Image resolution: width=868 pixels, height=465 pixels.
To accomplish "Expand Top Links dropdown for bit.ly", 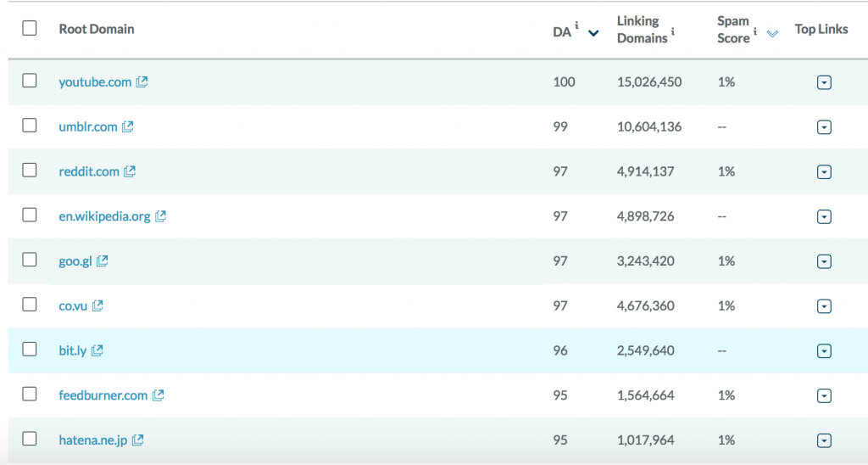I will click(823, 351).
